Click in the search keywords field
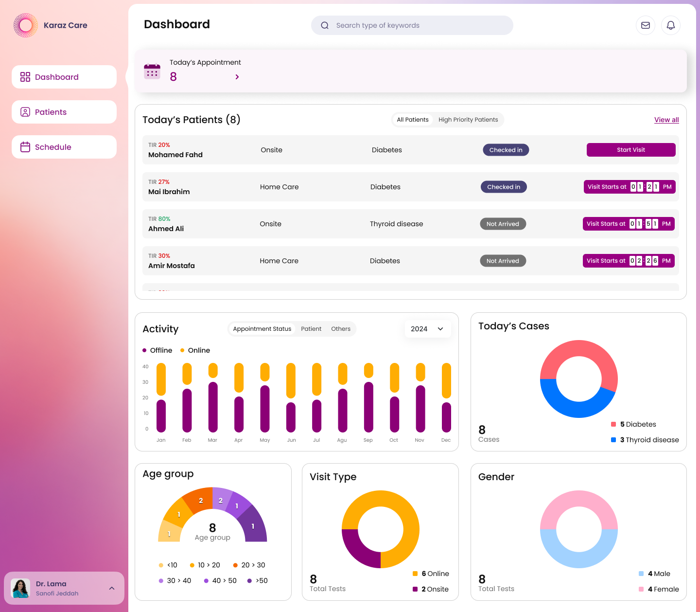Screen dimensions: 700x612 (x=412, y=25)
